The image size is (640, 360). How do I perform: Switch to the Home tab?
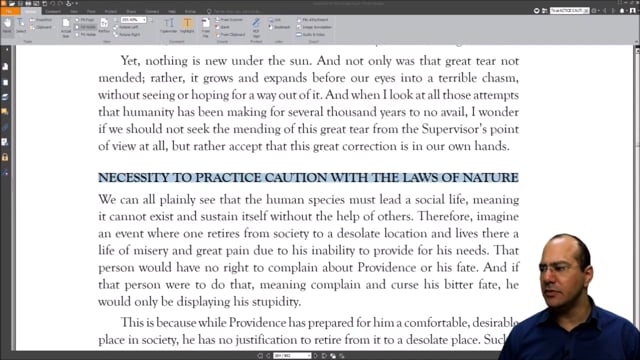[x=30, y=11]
